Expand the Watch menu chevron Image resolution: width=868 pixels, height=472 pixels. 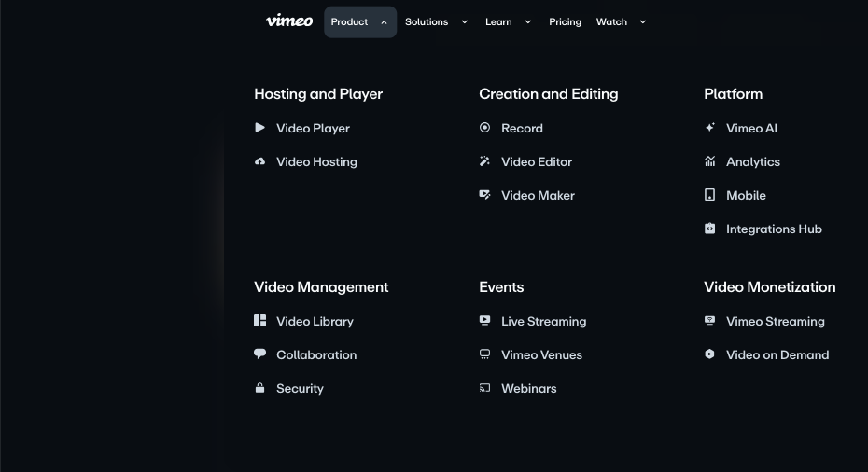tap(643, 22)
